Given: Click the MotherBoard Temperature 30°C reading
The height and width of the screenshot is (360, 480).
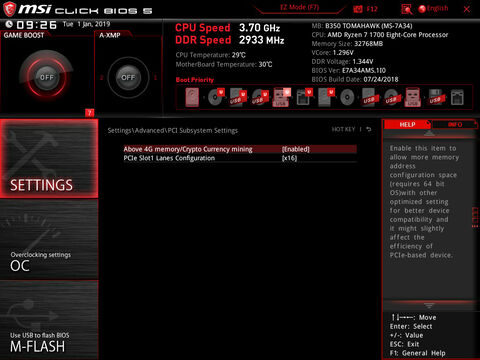Looking at the screenshot, I should [224, 64].
